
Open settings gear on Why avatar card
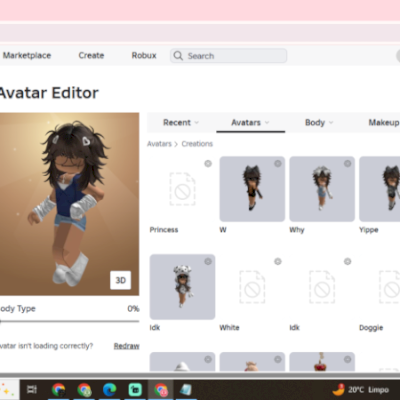(x=347, y=163)
